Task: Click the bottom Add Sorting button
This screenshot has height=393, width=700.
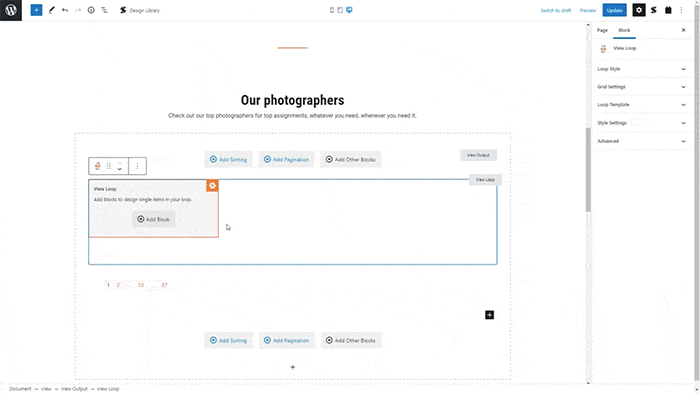Action: (229, 340)
